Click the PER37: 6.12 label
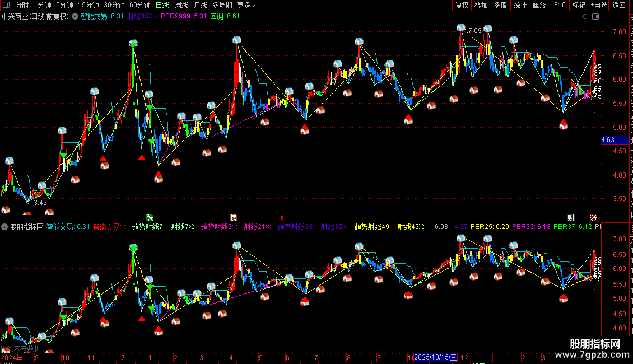The width and height of the screenshot is (633, 364). 573,227
